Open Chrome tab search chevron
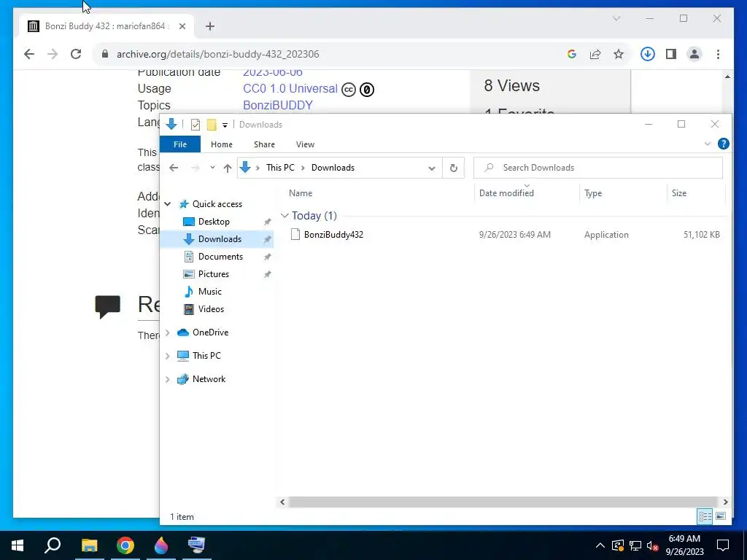 click(x=616, y=18)
